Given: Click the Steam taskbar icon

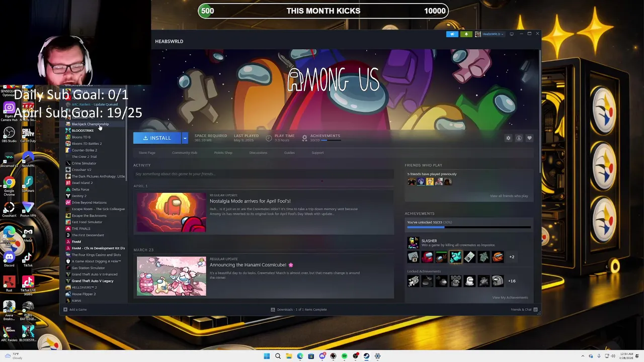Looking at the screenshot, I should [366, 356].
